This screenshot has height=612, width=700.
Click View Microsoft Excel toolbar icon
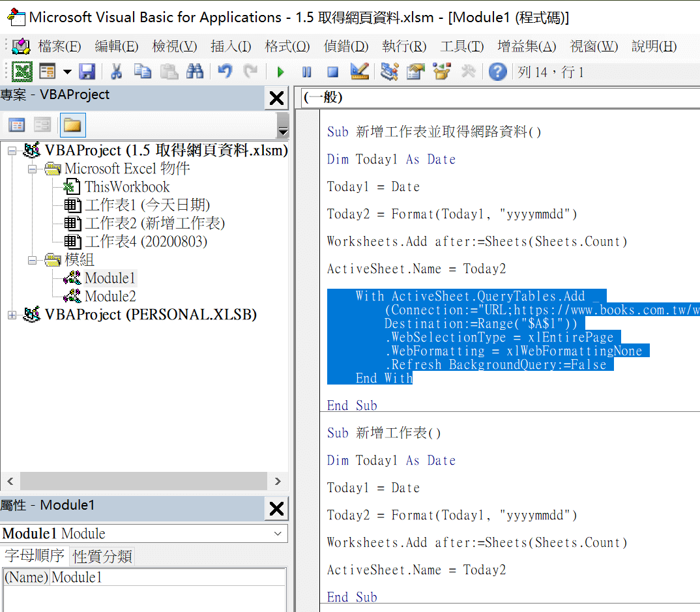point(22,72)
